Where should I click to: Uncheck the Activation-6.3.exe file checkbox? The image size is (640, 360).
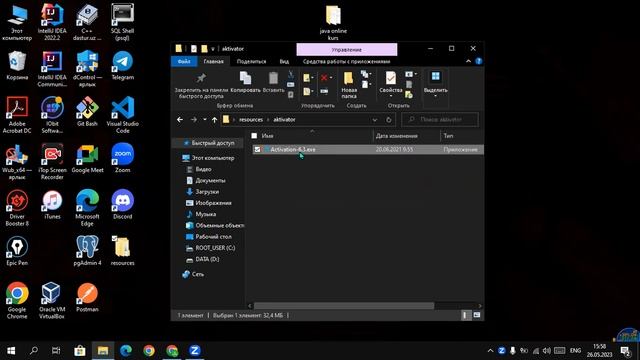click(257, 149)
